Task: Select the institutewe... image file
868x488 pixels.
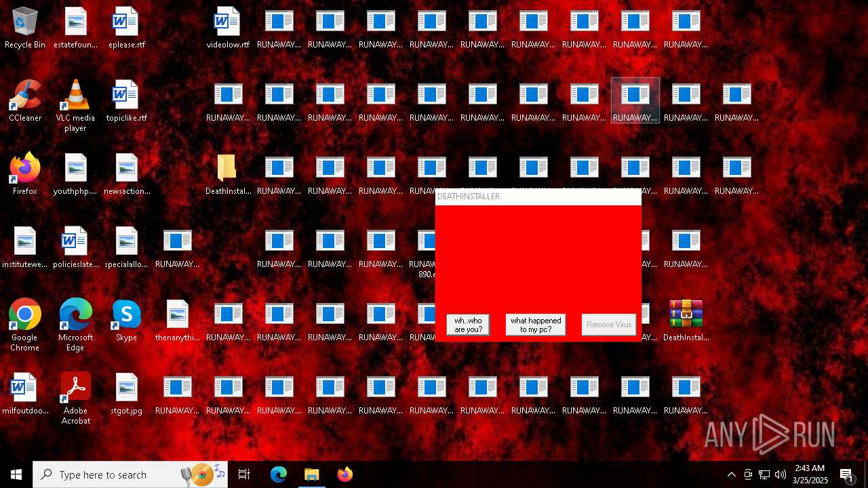Action: [x=25, y=248]
